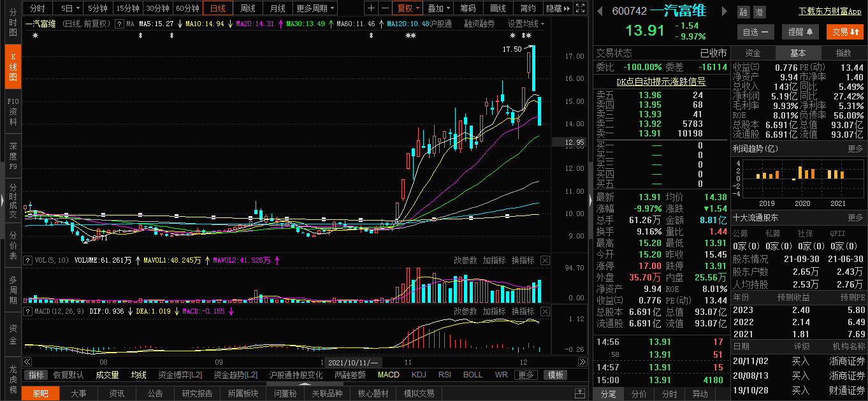Viewport: 868px width, 401px height.
Task: Expand 利润趋势 更多 link
Action: pos(855,149)
